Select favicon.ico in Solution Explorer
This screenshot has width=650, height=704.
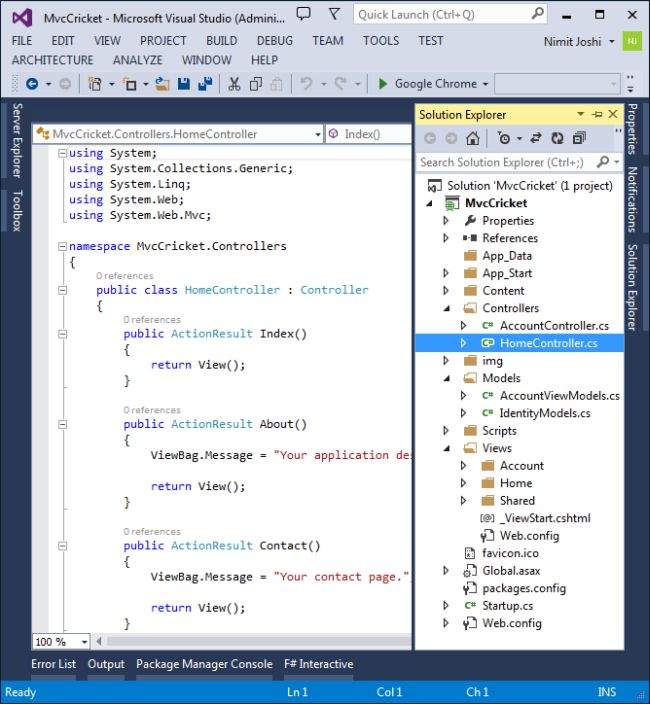point(510,554)
